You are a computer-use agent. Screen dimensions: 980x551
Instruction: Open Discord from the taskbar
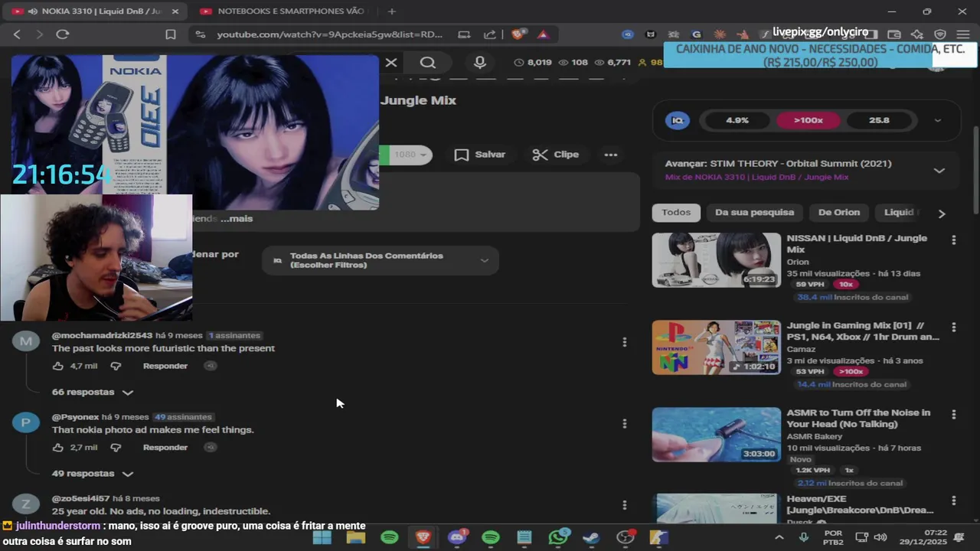click(457, 537)
